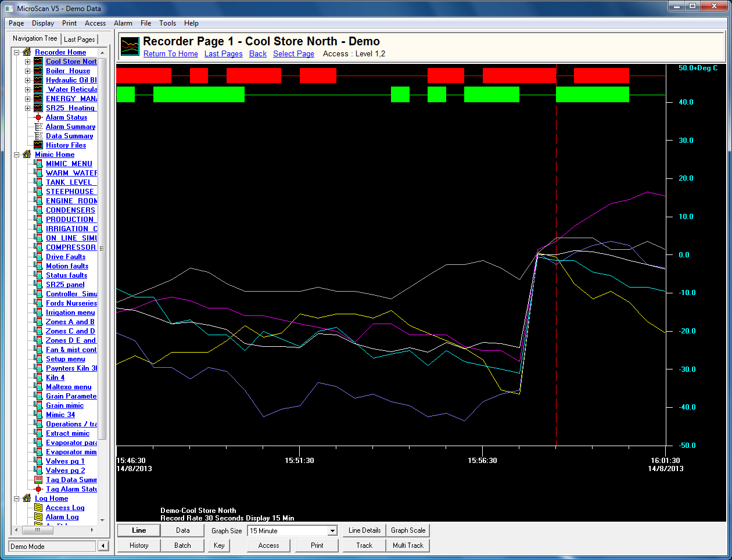
Task: Click the Print button below the graph
Action: click(317, 545)
